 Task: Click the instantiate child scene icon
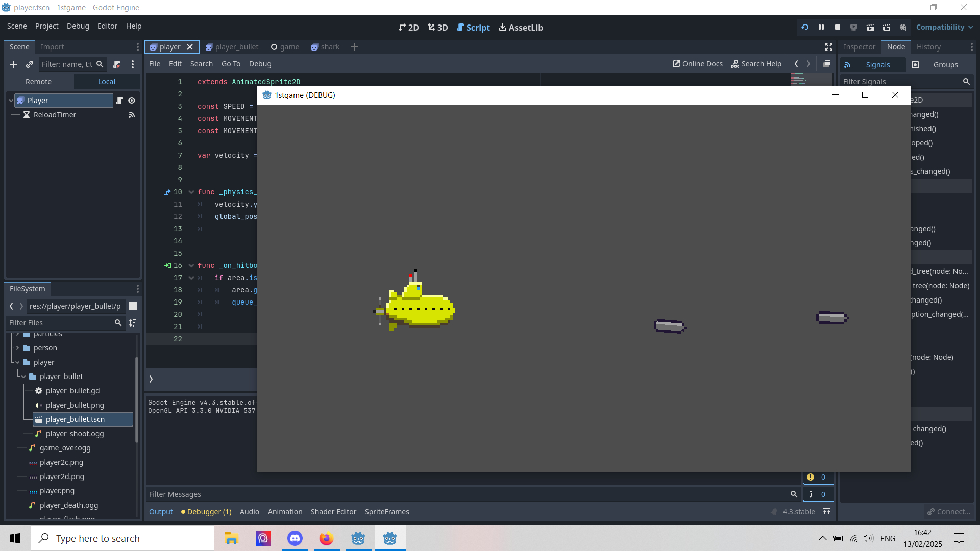(x=30, y=64)
